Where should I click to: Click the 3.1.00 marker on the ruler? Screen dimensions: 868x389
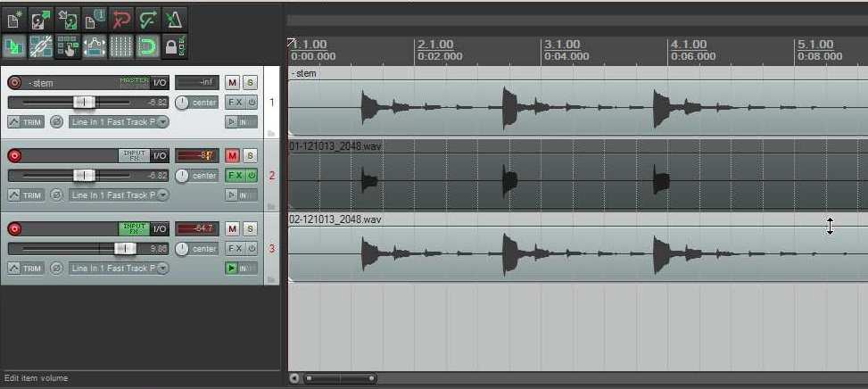click(562, 45)
